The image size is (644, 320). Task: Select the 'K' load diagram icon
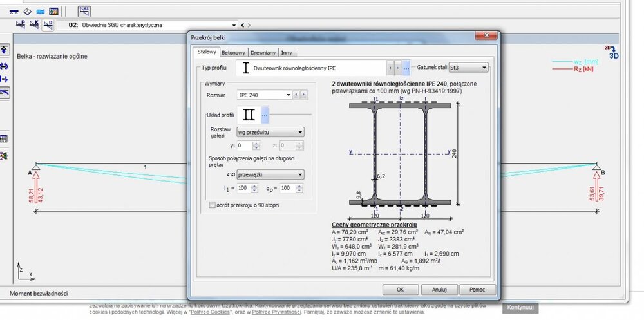[x=33, y=25]
